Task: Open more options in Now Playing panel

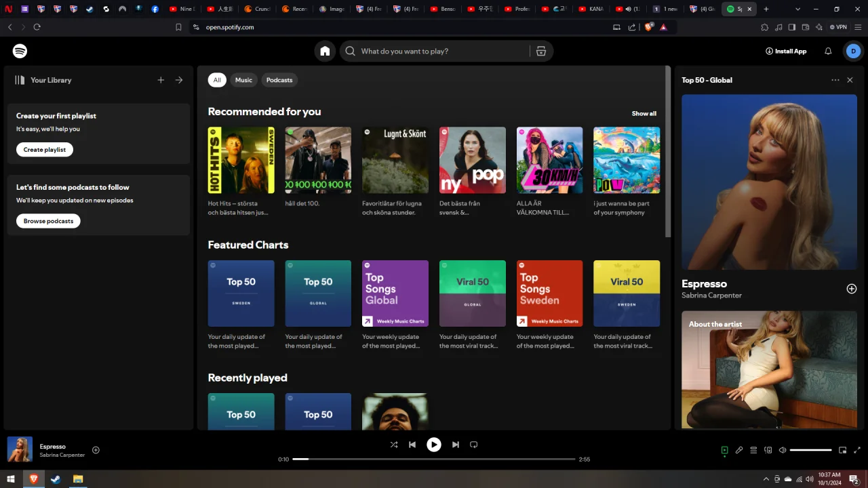Action: (835, 80)
